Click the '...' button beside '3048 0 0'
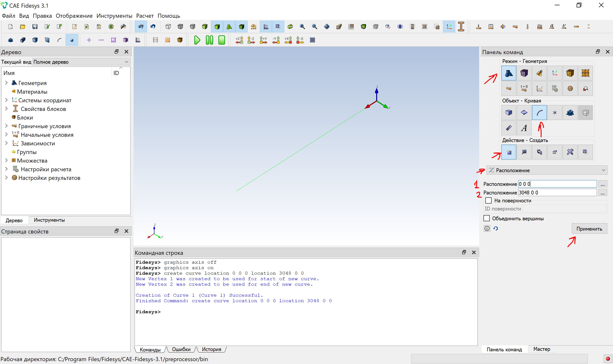Screen dimensions: 613x364 [603, 193]
